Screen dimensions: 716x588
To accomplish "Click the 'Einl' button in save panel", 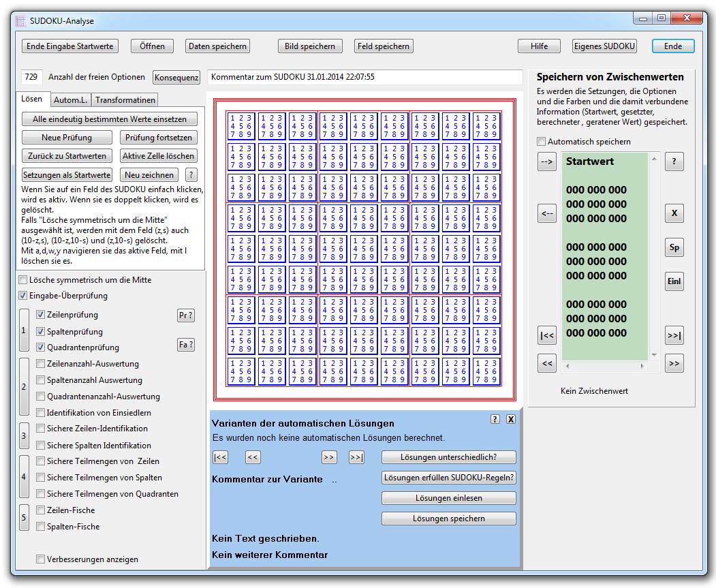I will tap(674, 281).
